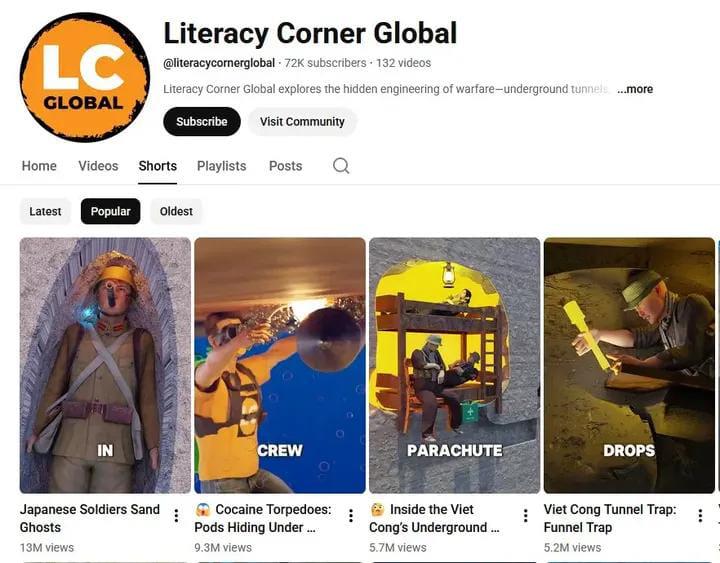This screenshot has height=563, width=720.
Task: Select the Popular sort chip
Action: [x=111, y=211]
